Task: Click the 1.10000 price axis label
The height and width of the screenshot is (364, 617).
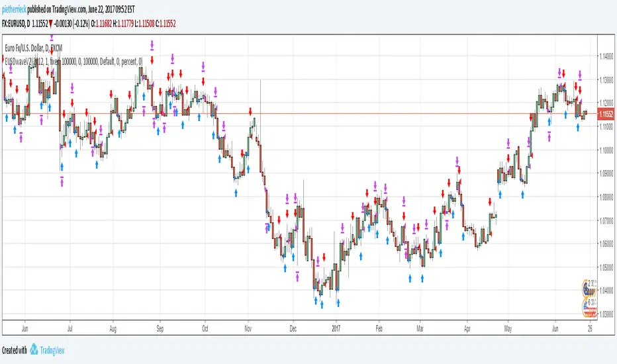Action: point(606,150)
